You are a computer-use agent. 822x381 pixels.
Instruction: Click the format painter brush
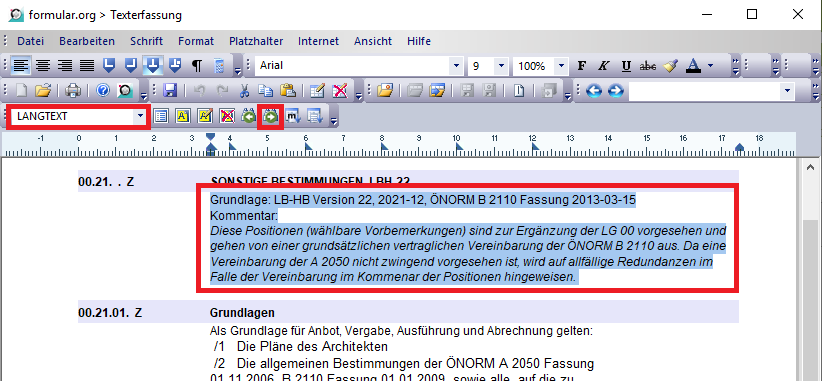tap(670, 66)
